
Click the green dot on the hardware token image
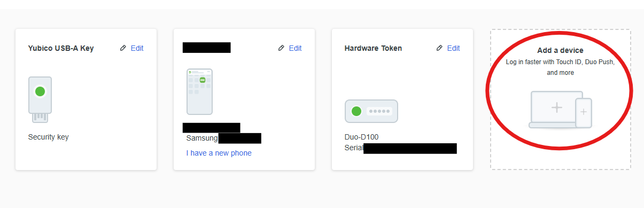(x=356, y=111)
